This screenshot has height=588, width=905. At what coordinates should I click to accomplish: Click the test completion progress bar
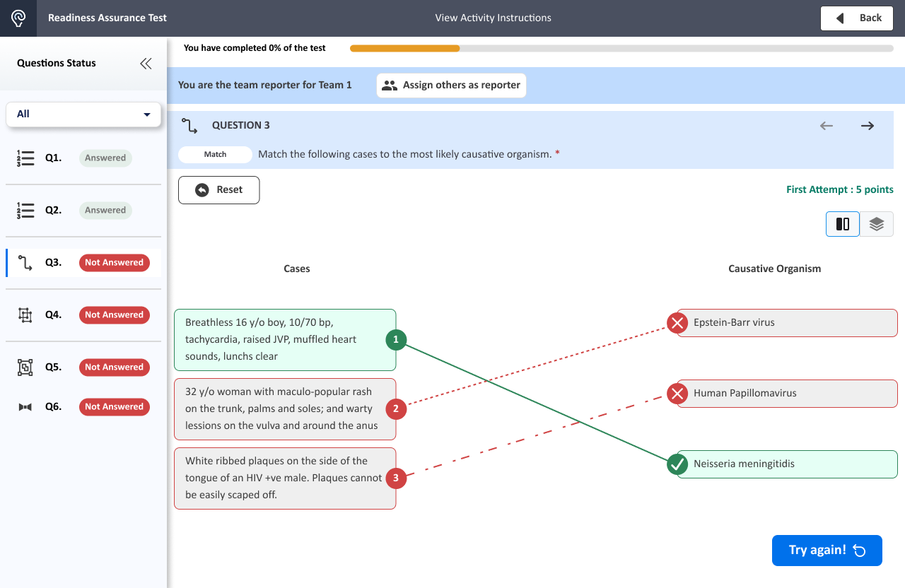point(621,49)
